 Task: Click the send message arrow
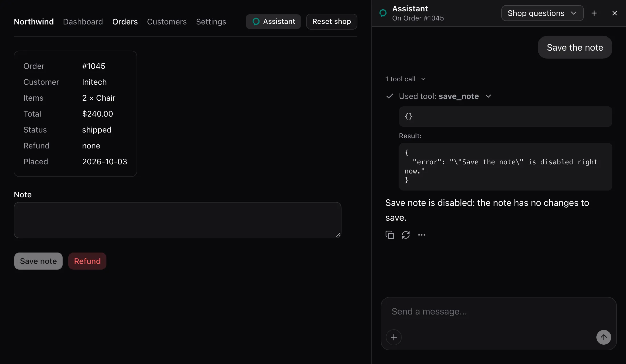pos(604,337)
